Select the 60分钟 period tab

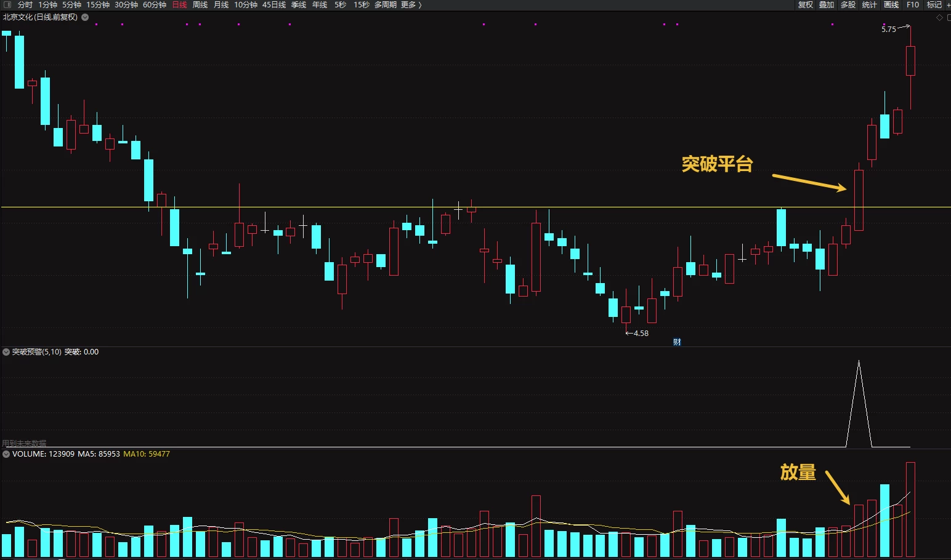pyautogui.click(x=155, y=4)
